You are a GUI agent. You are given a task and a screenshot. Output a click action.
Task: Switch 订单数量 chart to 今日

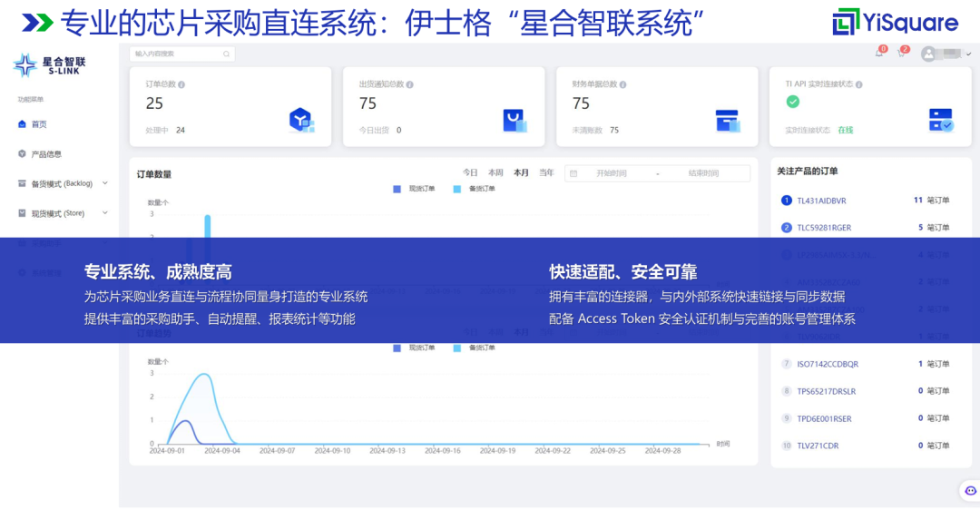(x=470, y=173)
